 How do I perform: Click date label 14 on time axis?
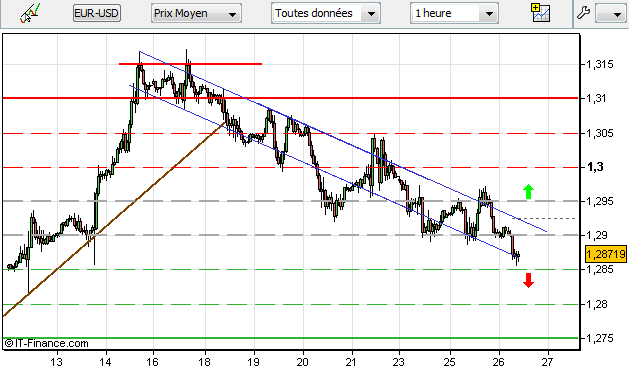106,362
